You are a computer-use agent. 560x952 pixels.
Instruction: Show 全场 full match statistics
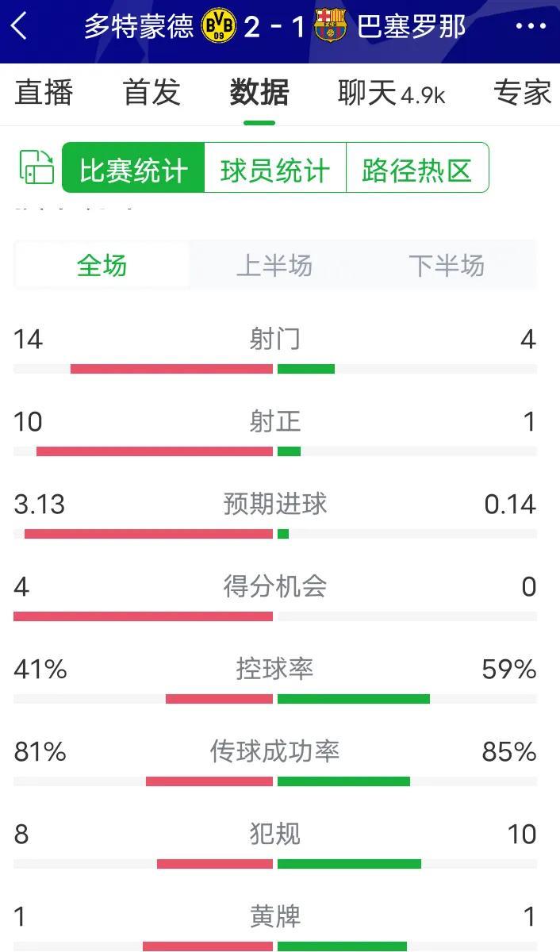(102, 265)
